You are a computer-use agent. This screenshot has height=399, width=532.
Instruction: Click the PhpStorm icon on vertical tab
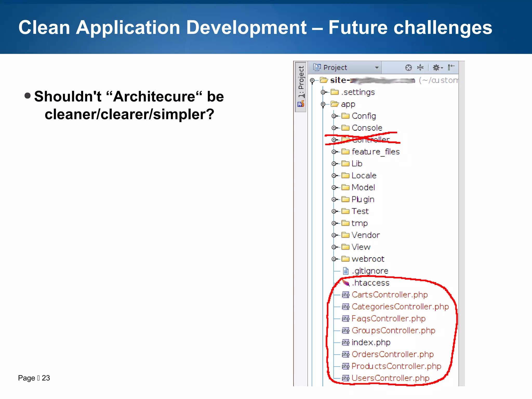pos(301,104)
